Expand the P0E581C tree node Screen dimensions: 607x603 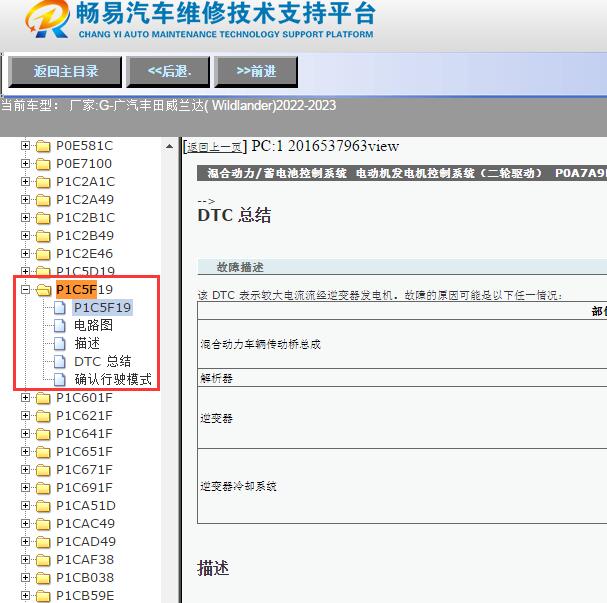(x=25, y=146)
